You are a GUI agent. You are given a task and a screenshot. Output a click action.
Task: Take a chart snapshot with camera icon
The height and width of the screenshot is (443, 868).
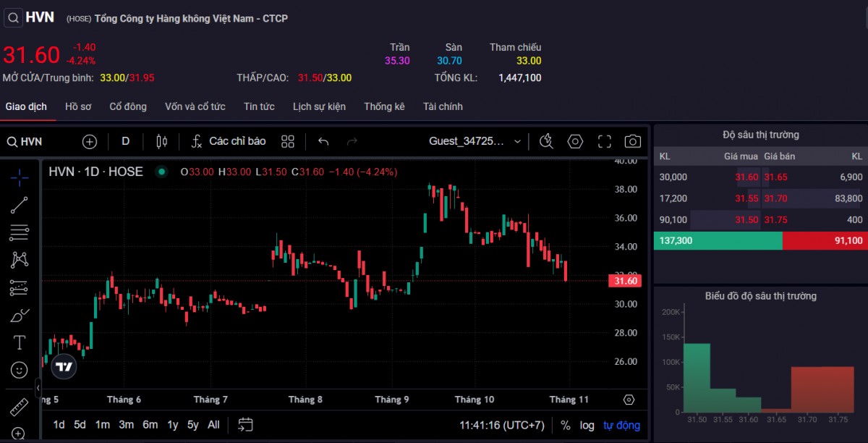click(633, 141)
